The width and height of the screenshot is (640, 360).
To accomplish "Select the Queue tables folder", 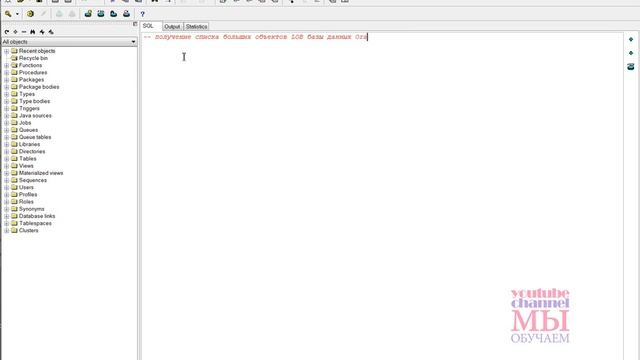I will (35, 137).
